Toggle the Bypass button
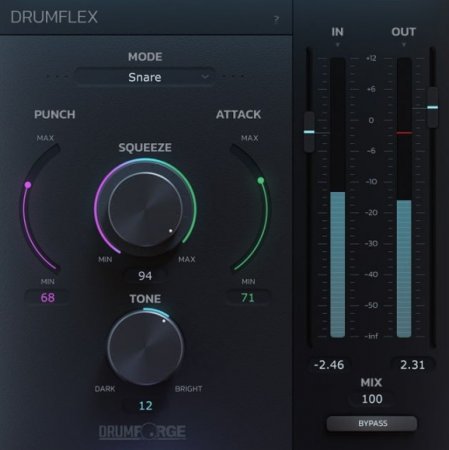The width and height of the screenshot is (449, 450). (x=372, y=423)
